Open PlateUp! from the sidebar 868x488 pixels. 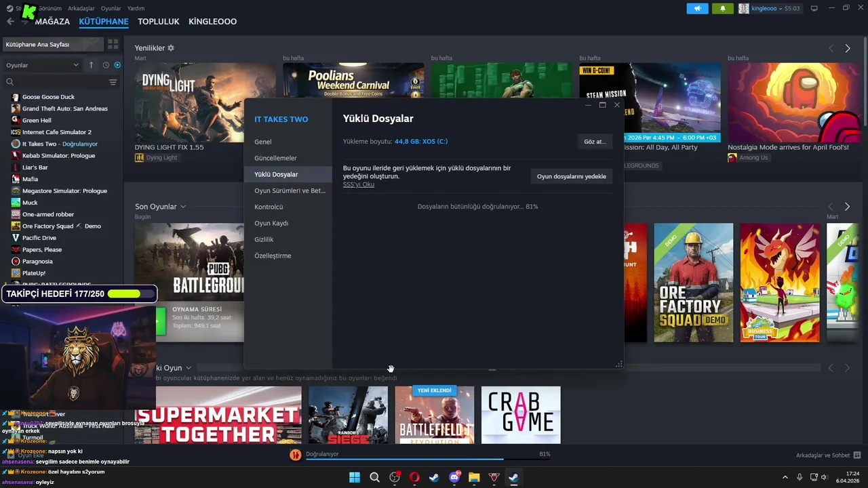pos(34,273)
